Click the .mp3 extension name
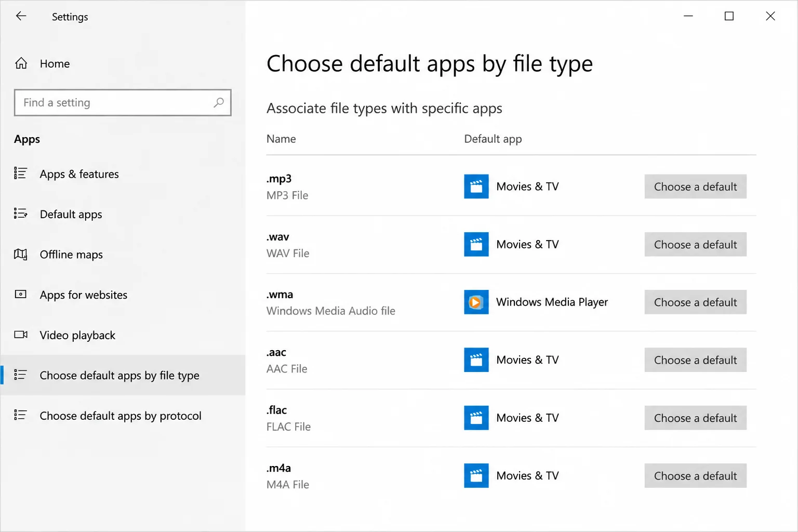The height and width of the screenshot is (532, 798). [x=279, y=179]
